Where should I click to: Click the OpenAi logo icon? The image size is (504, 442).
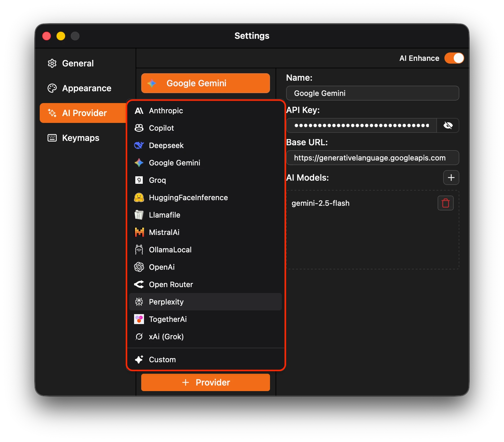point(139,267)
